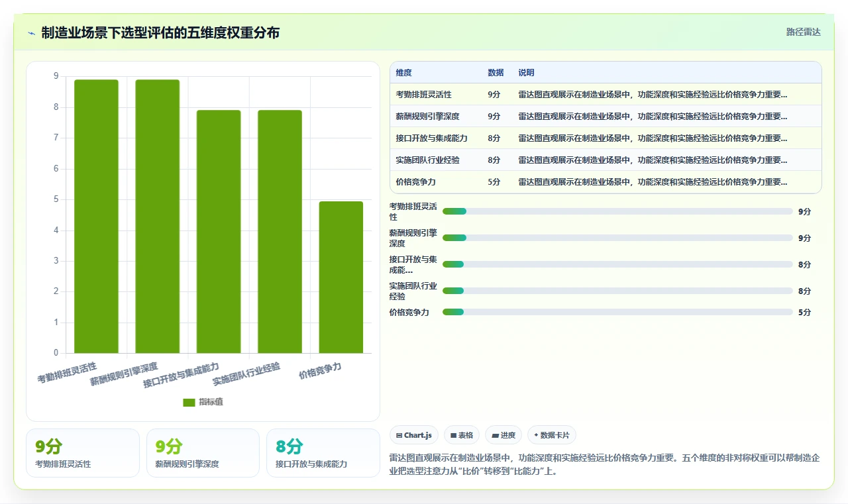Click the lightning icon beside the title
848x504 pixels.
point(31,32)
